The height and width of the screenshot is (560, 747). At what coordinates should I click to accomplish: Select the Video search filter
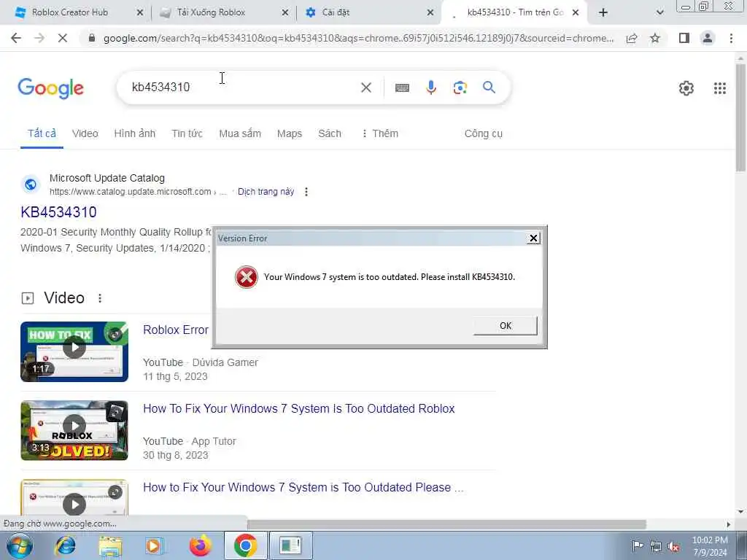click(x=85, y=134)
